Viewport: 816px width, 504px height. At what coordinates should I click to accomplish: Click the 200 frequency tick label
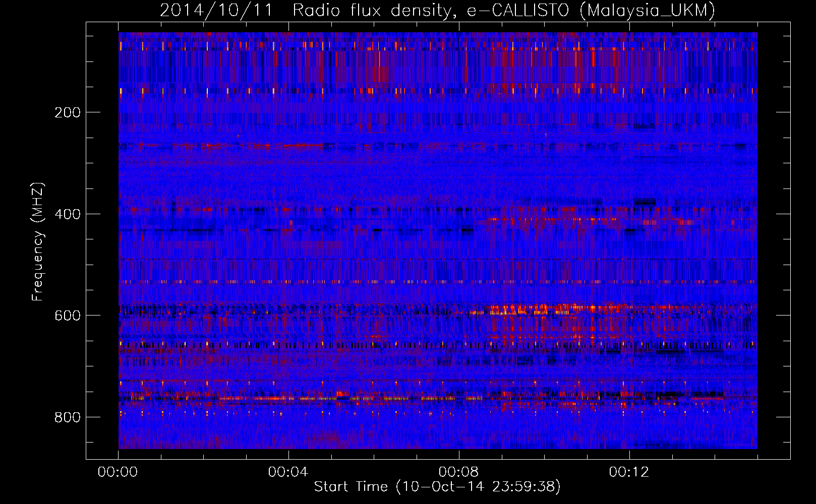(67, 112)
